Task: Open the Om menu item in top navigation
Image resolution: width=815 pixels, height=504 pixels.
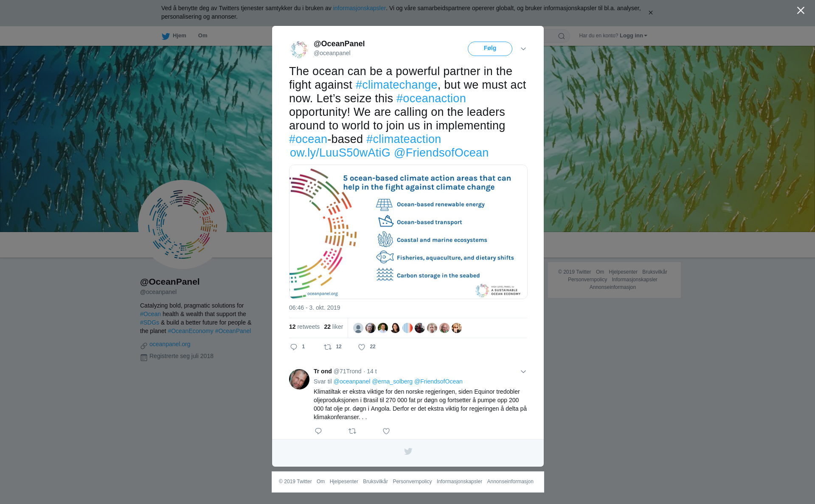Action: [202, 36]
